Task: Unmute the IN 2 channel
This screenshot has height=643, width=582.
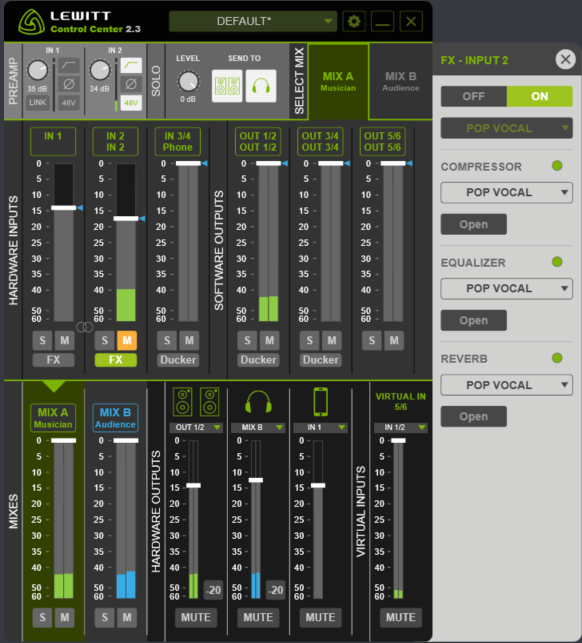Action: click(x=127, y=340)
